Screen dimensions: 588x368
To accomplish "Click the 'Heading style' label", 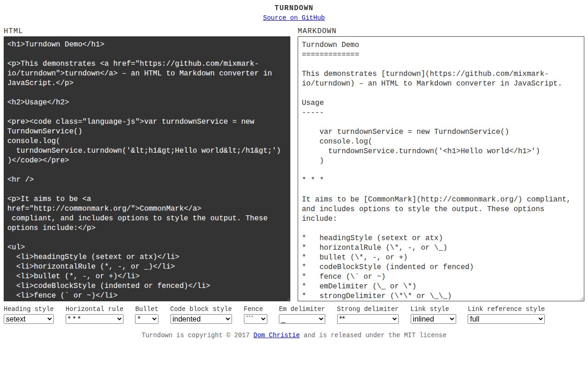I will [28, 309].
